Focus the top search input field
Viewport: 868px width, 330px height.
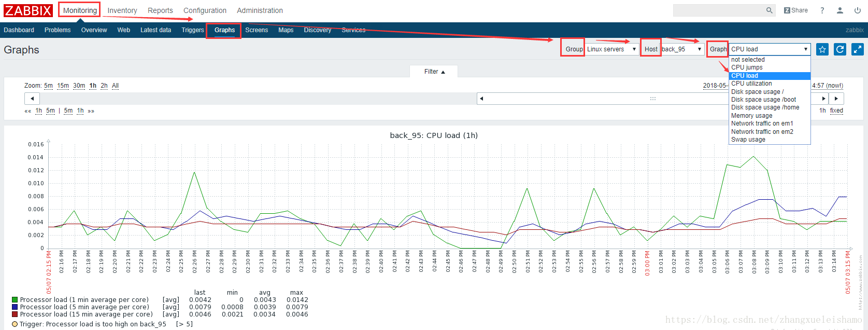pos(719,10)
